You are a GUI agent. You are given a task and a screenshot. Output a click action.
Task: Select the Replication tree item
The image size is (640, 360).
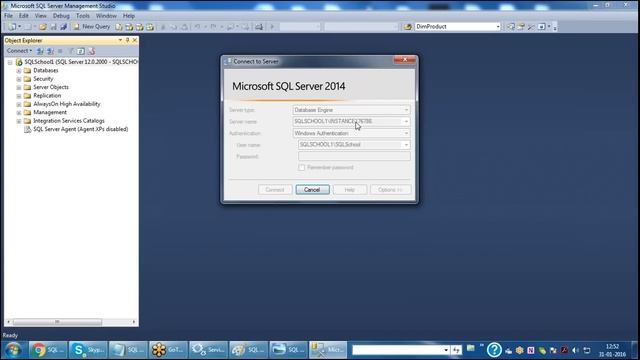47,96
